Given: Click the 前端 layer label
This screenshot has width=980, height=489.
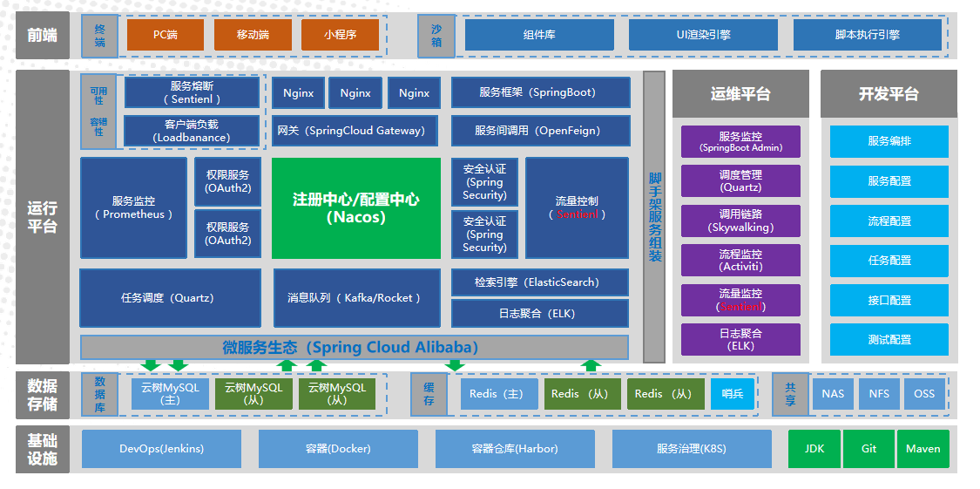Looking at the screenshot, I should (x=43, y=36).
